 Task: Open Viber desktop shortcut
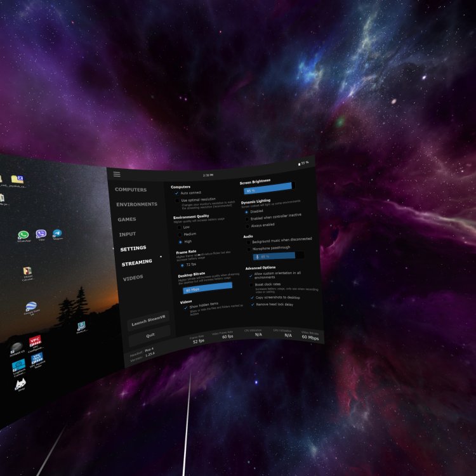41,235
